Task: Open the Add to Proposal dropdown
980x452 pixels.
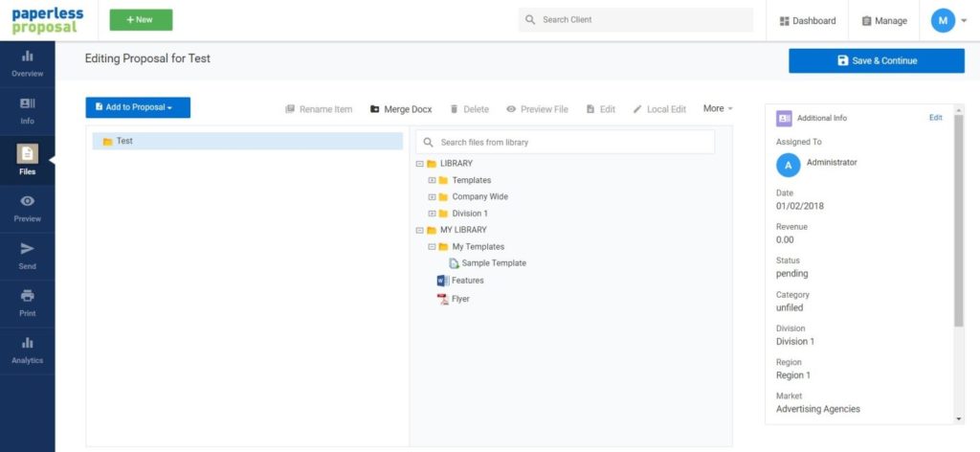Action: (138, 107)
